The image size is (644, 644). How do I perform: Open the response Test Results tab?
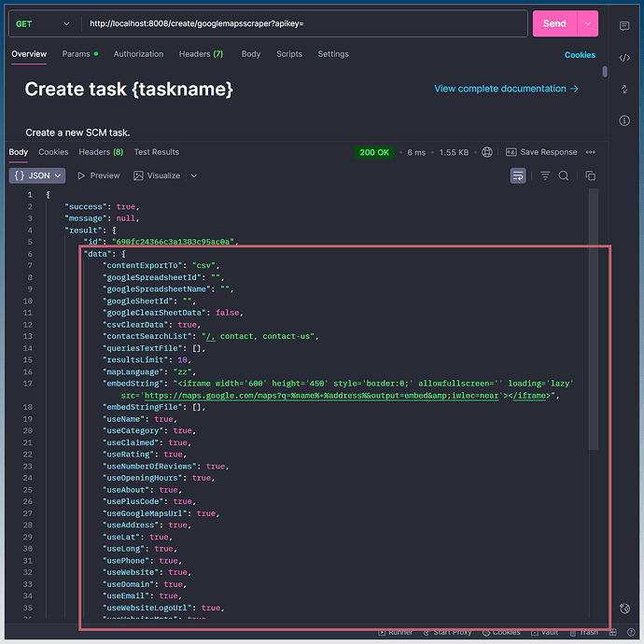point(156,152)
